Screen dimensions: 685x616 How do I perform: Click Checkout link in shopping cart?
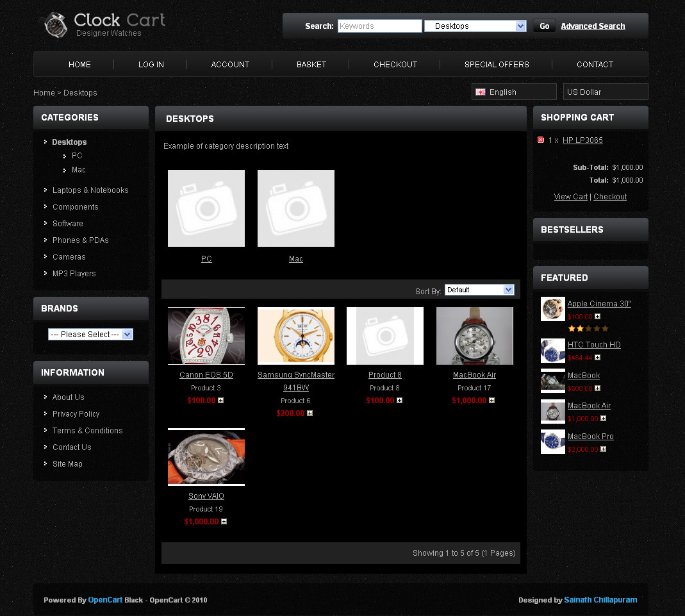tap(610, 197)
